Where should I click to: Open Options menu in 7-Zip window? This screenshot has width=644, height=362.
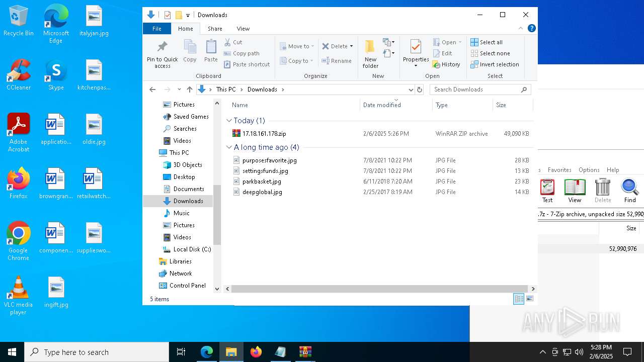click(589, 170)
